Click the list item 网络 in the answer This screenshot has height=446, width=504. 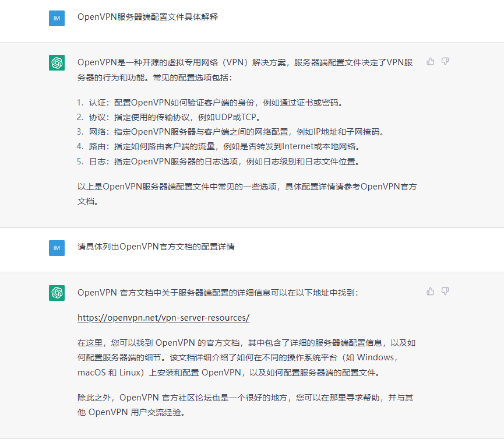pyautogui.click(x=192, y=132)
